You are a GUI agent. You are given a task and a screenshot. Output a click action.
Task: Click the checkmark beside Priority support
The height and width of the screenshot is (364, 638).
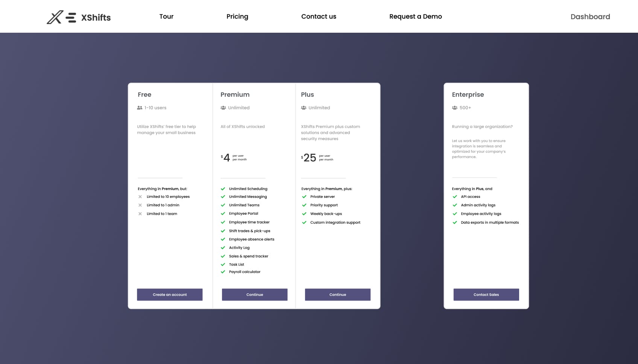[304, 205]
